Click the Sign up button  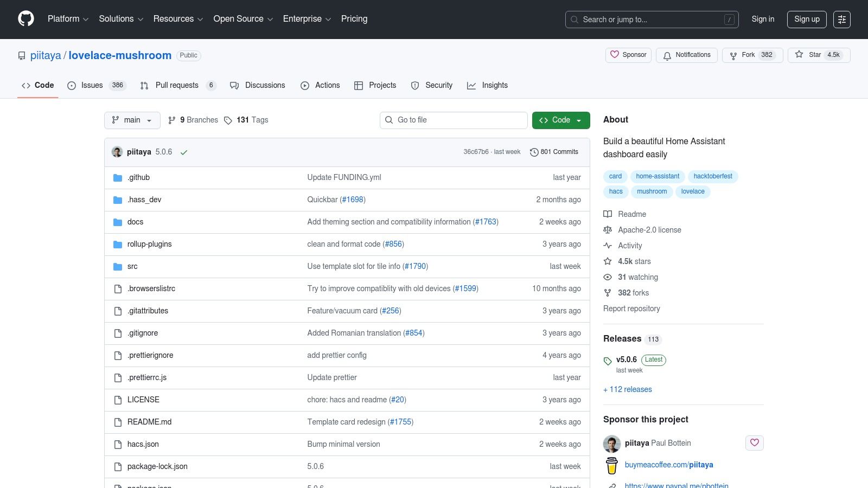(x=806, y=20)
